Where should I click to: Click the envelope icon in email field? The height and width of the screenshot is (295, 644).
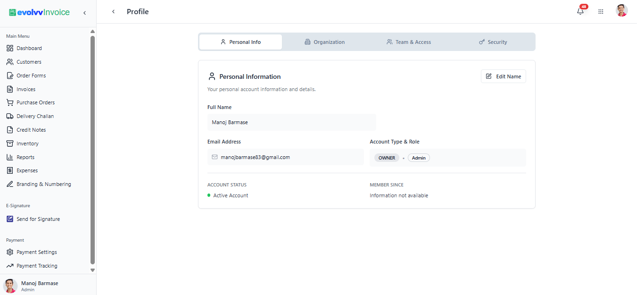tap(215, 157)
